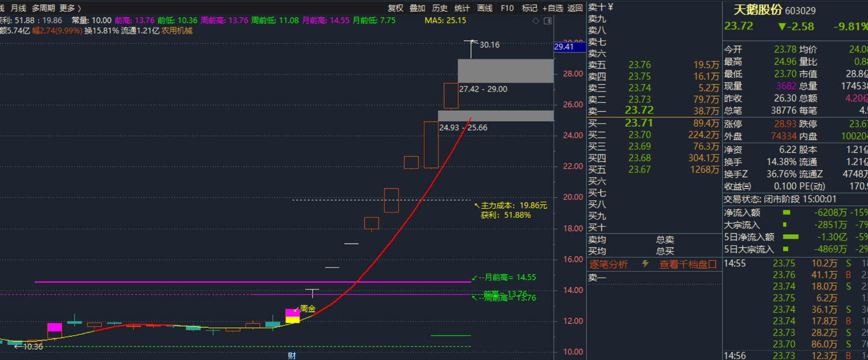
Task: Click the green down-triangle price change indicator
Action: (x=782, y=27)
